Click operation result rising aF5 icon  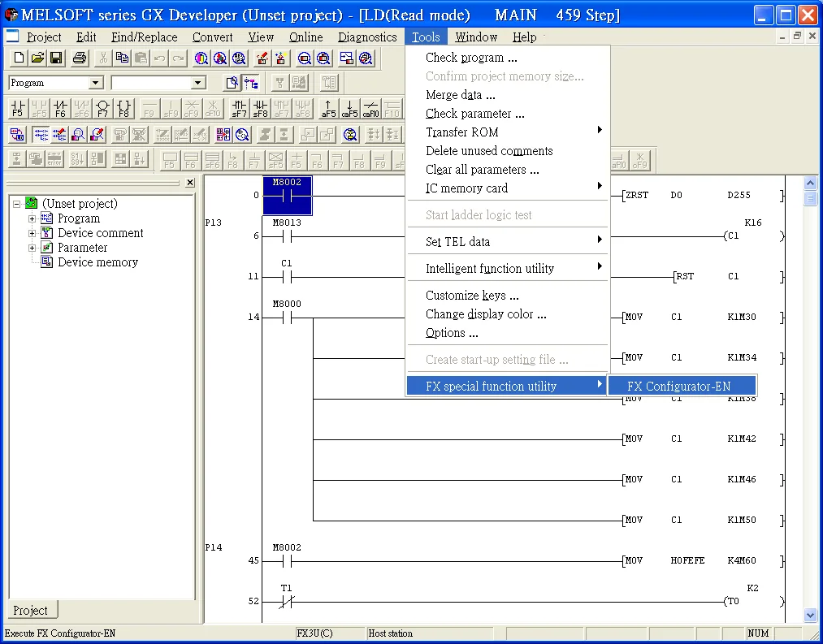(328, 109)
